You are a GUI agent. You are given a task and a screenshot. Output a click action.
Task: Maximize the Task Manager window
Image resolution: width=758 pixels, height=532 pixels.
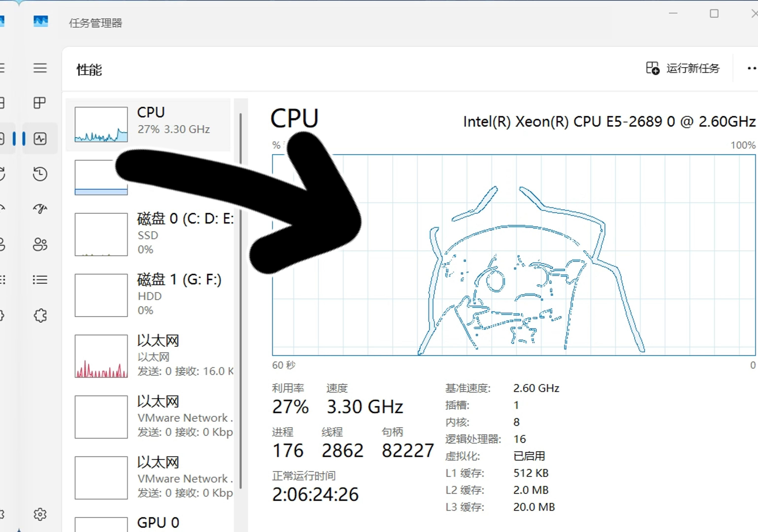714,14
